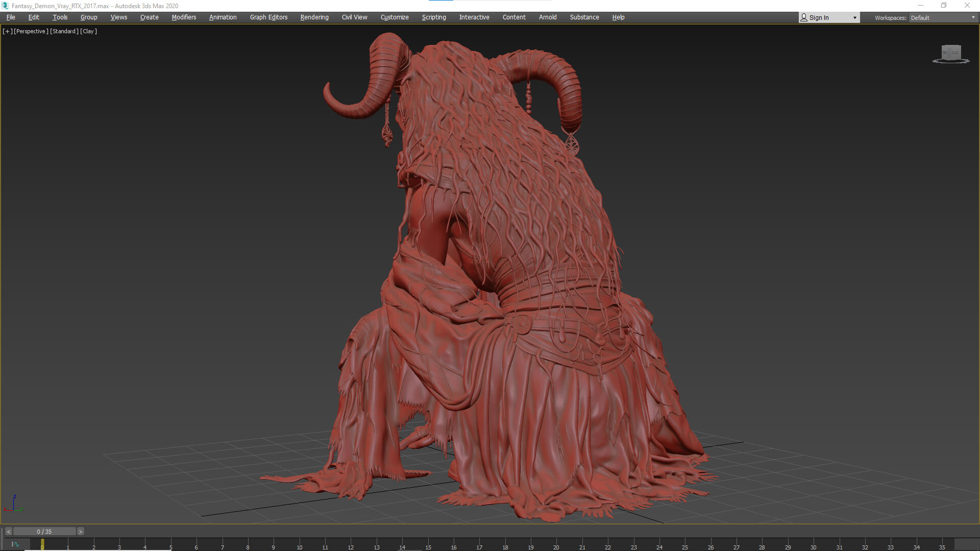Screen dimensions: 980x551
Task: Open the Animation menu
Action: click(x=223, y=17)
